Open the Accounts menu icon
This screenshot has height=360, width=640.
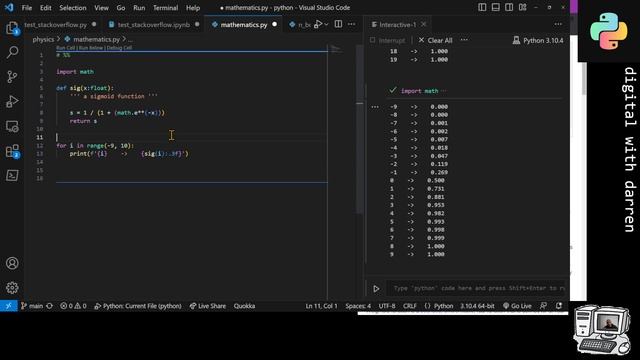(x=12, y=263)
